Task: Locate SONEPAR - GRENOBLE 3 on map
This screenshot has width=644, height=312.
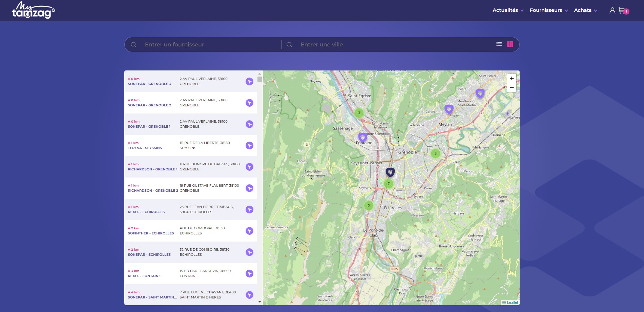Action: click(x=249, y=81)
